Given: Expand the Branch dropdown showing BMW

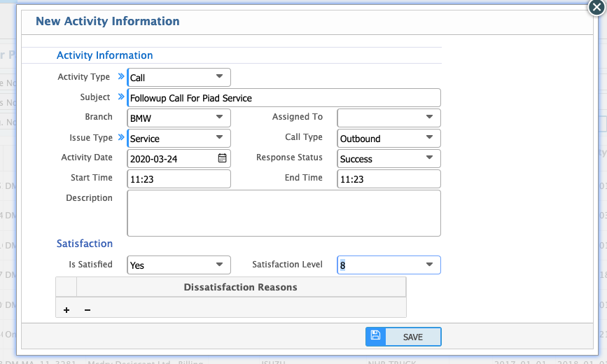Looking at the screenshot, I should (219, 118).
